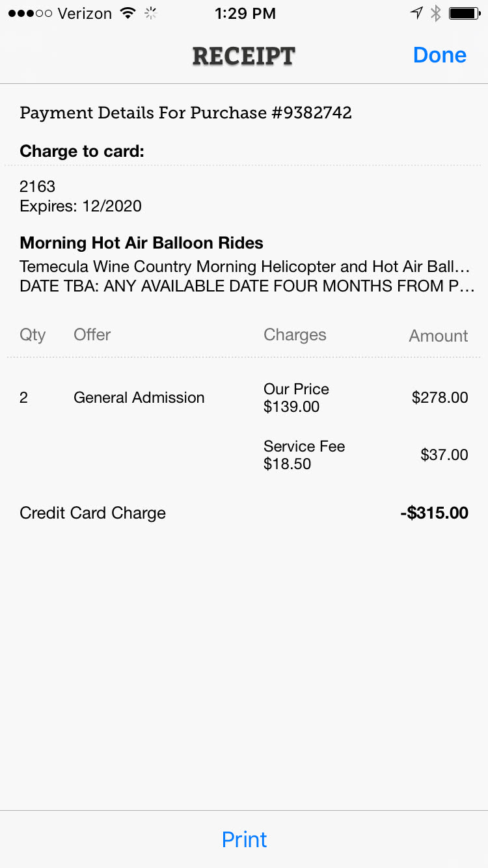The height and width of the screenshot is (868, 488).
Task: Tap the General Admission offer row
Action: pyautogui.click(x=139, y=398)
